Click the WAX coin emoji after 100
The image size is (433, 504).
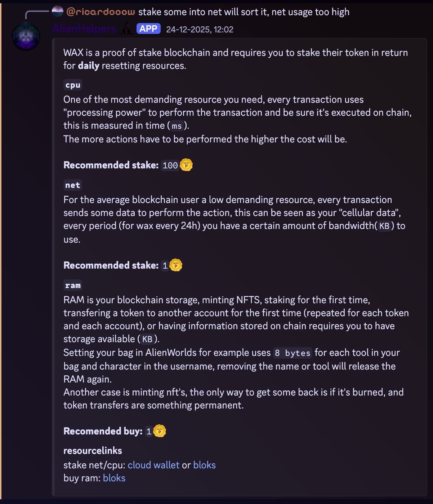186,165
